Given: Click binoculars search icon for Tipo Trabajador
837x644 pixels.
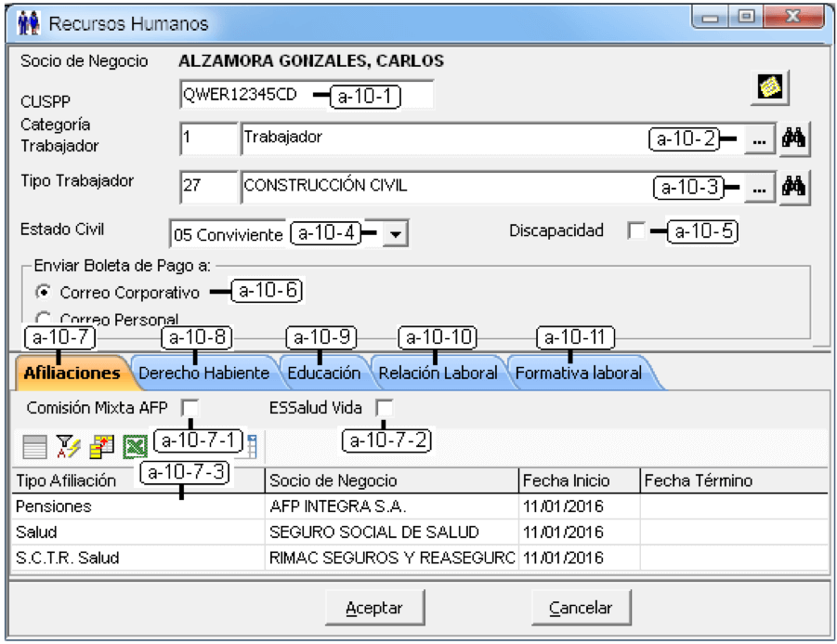Looking at the screenshot, I should [x=793, y=188].
